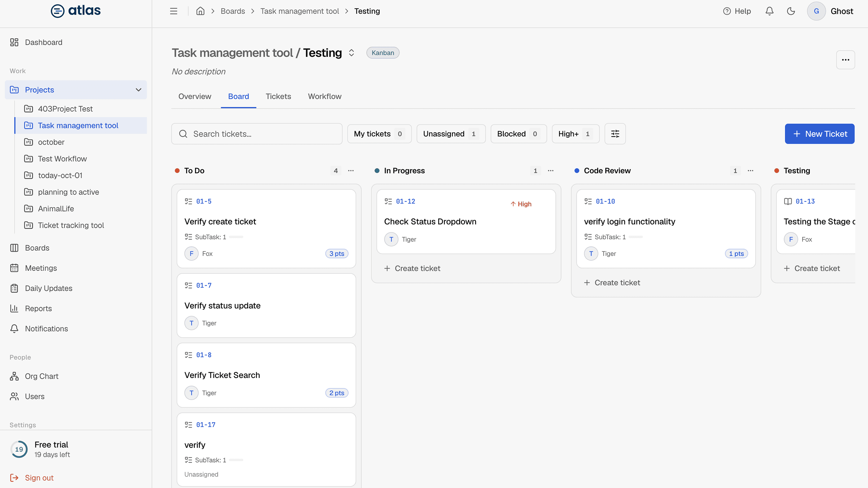This screenshot has height=488, width=868.
Task: Click Create ticket in In Progress column
Action: coord(412,268)
